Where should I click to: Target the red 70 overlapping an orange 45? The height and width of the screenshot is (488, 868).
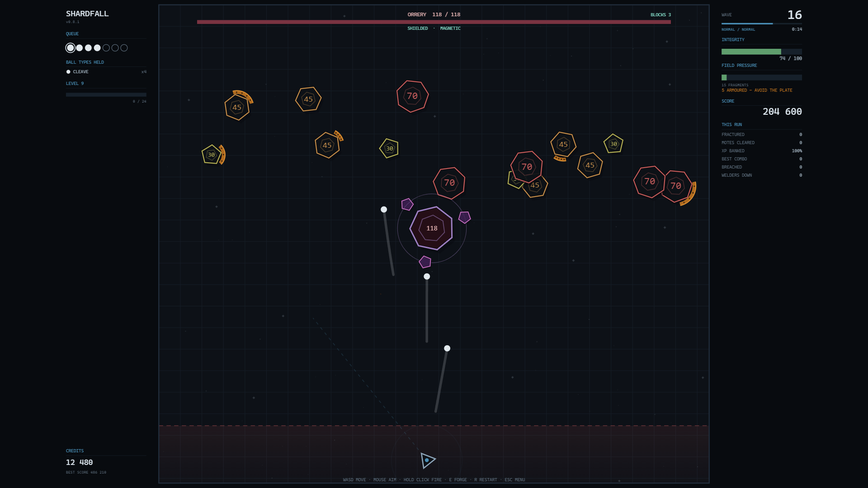click(526, 167)
